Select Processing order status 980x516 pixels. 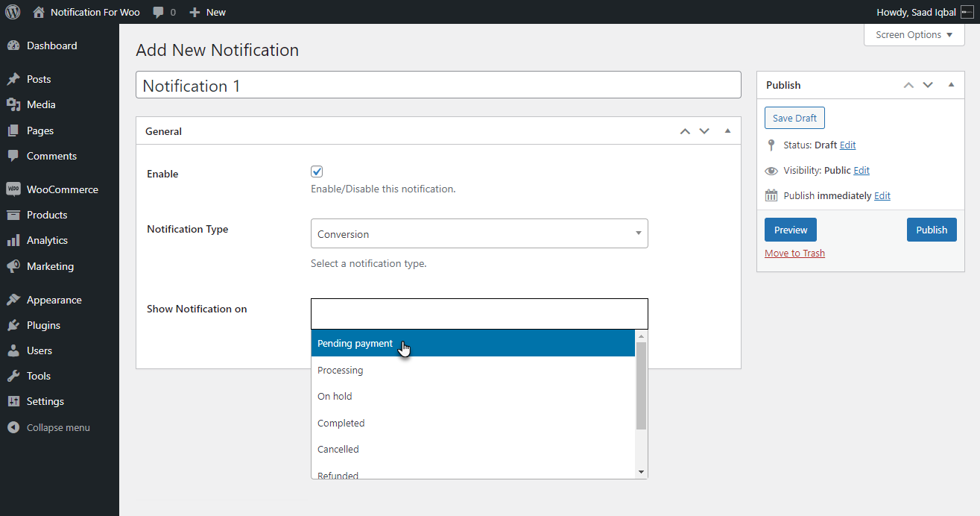[473, 370]
